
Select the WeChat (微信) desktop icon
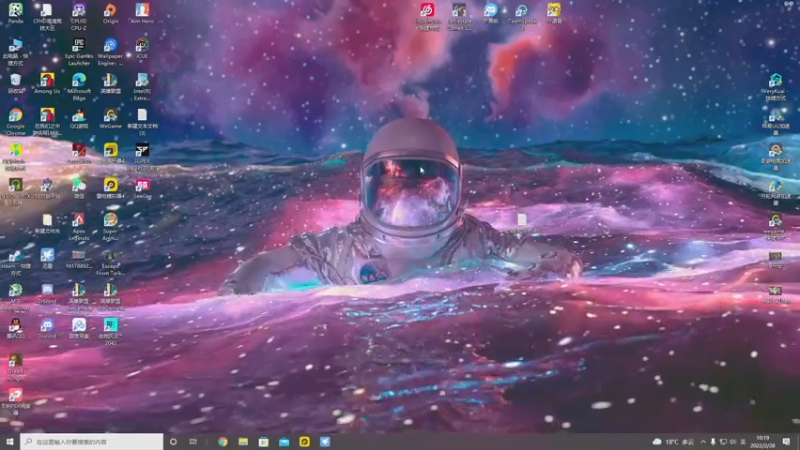[79, 188]
